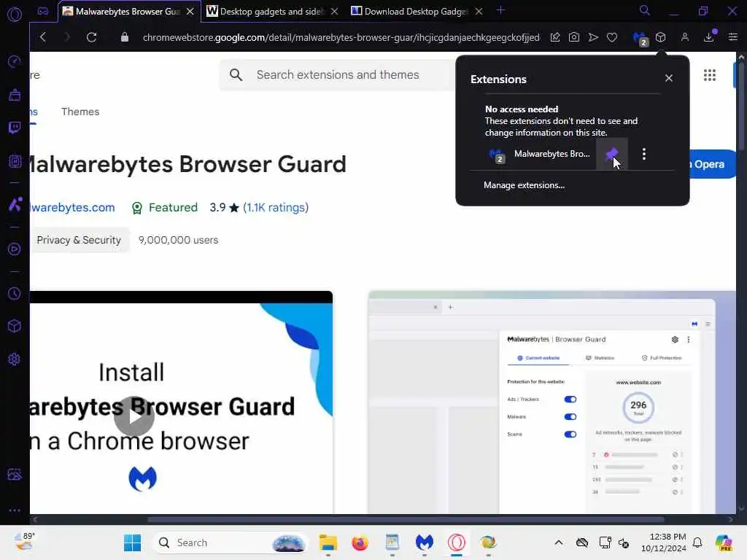The image size is (747, 560).
Task: Open Extensions cube sidebar icon
Action: pyautogui.click(x=15, y=326)
